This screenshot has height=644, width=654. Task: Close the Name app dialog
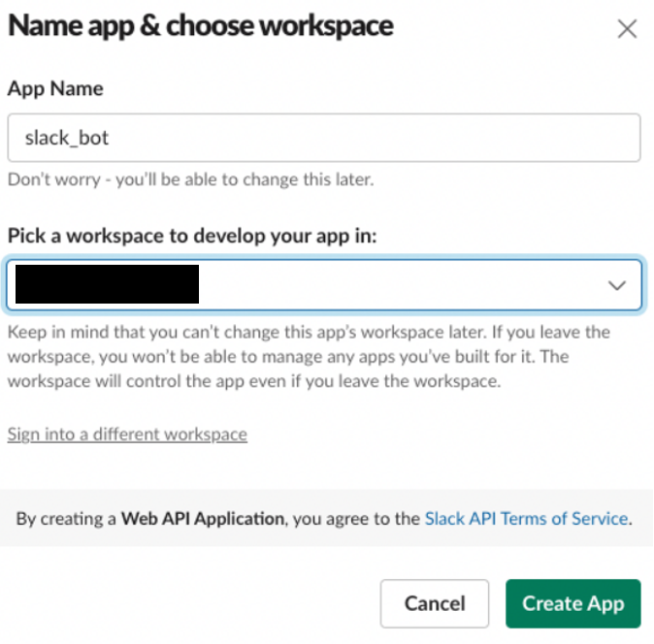627,29
